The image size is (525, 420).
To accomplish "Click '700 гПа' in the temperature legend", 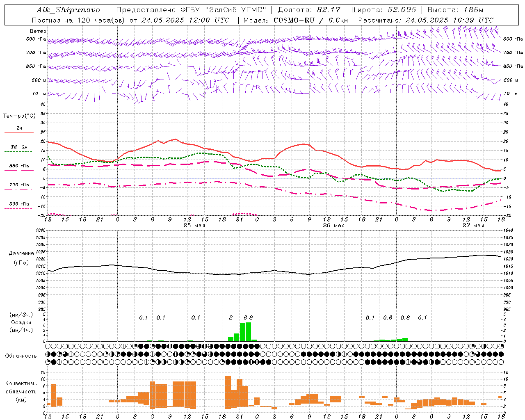I will pos(19,185).
